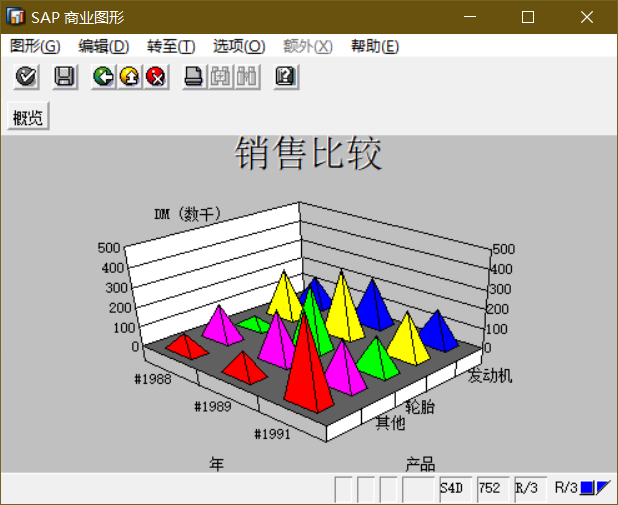Click the green checkmark Enter icon

(26, 76)
